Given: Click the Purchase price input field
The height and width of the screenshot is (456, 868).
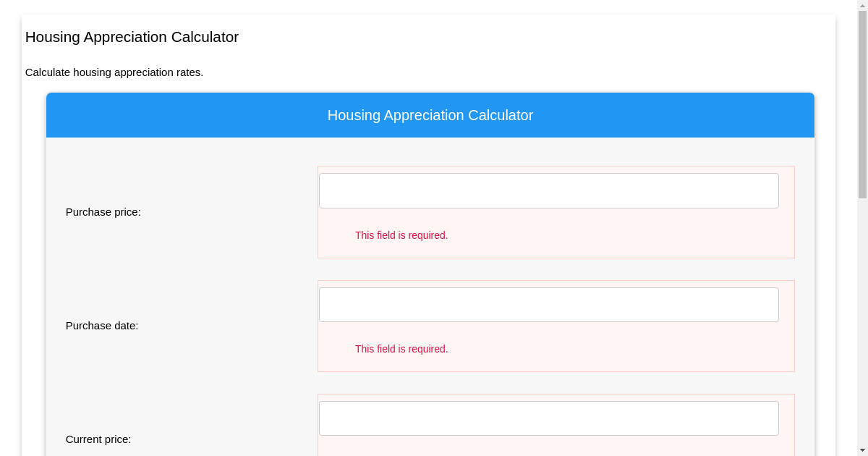Looking at the screenshot, I should [548, 190].
